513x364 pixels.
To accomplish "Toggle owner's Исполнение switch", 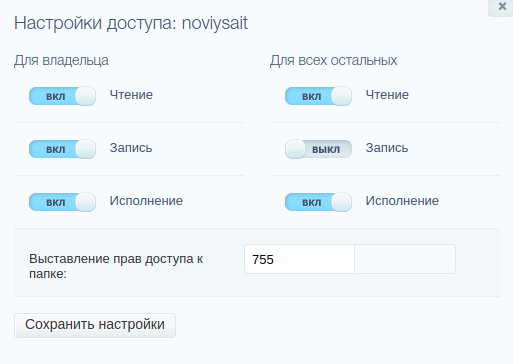I will tap(62, 202).
